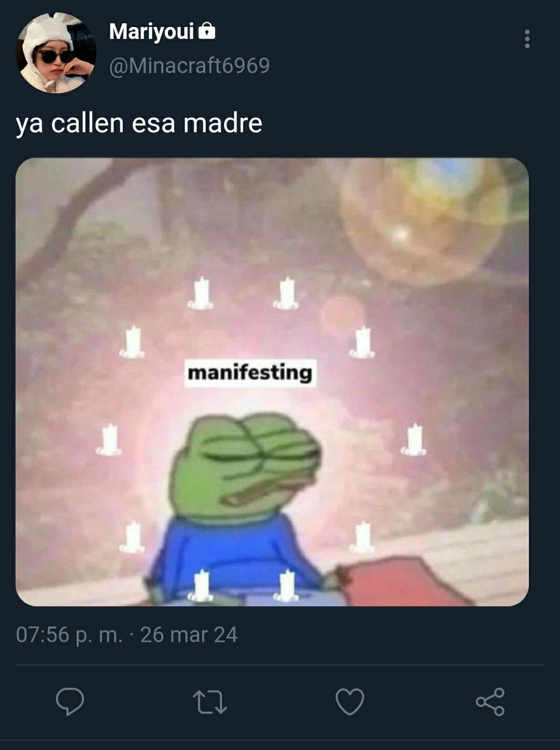
Task: Select the tweet text ya callen esa madre
Action: point(139,123)
